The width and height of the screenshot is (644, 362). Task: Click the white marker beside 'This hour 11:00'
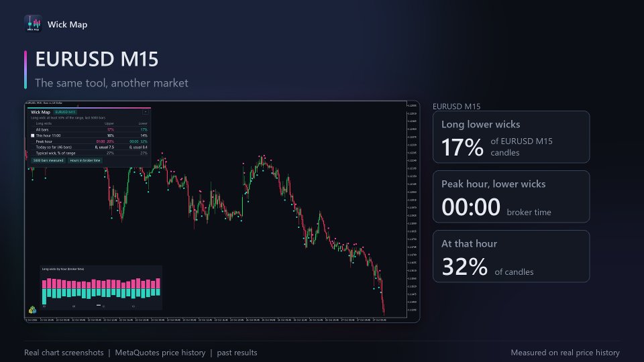point(32,135)
